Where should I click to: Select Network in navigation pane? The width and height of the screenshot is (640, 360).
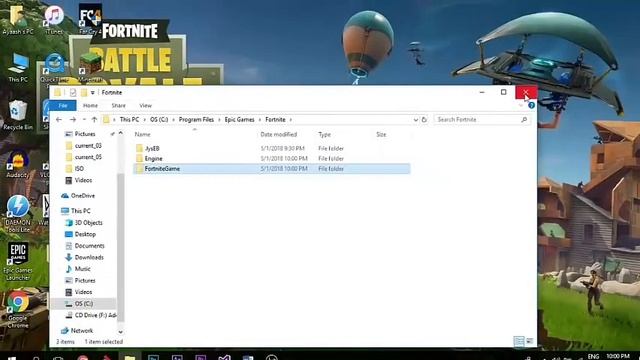pyautogui.click(x=82, y=331)
